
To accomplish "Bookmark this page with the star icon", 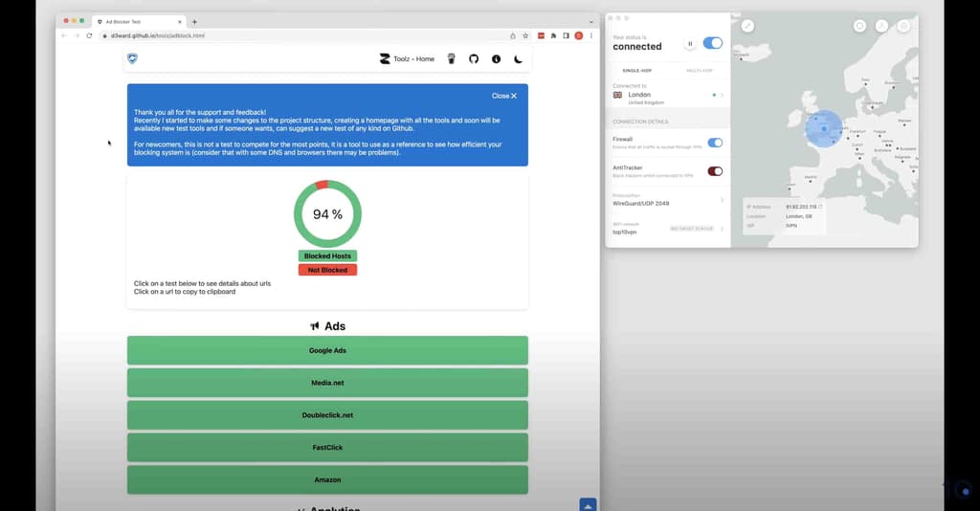I will [525, 35].
